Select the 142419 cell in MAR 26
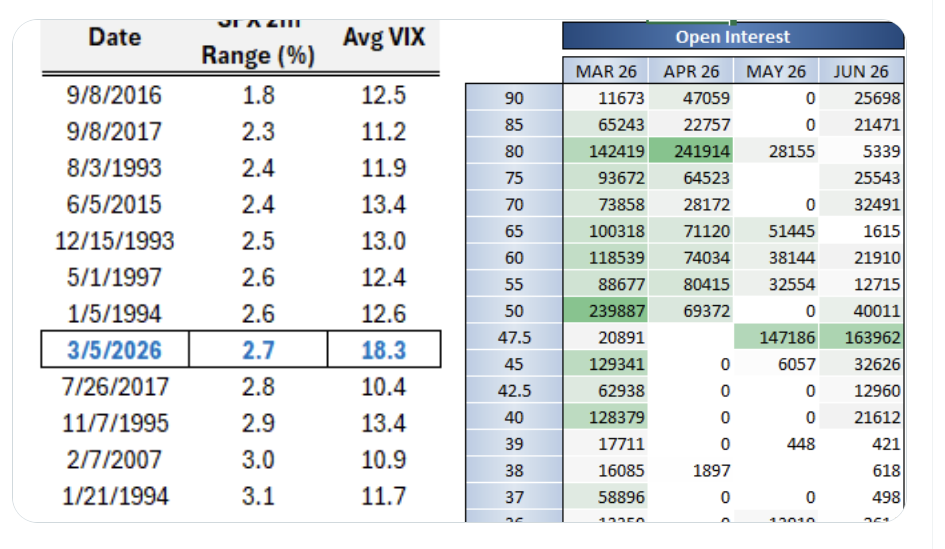The width and height of the screenshot is (945, 549). 607,152
